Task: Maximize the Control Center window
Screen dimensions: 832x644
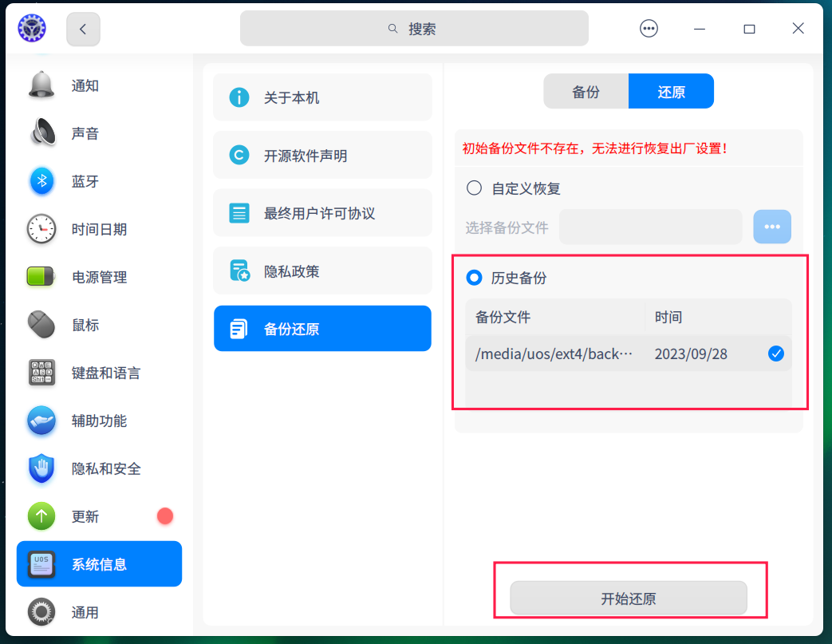Action: click(x=749, y=29)
